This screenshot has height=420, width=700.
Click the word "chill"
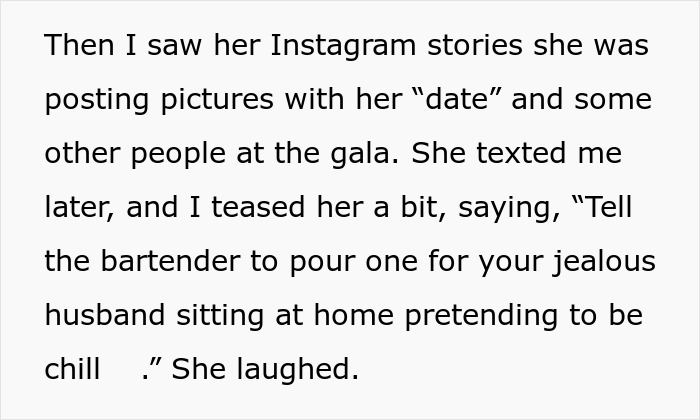point(72,370)
